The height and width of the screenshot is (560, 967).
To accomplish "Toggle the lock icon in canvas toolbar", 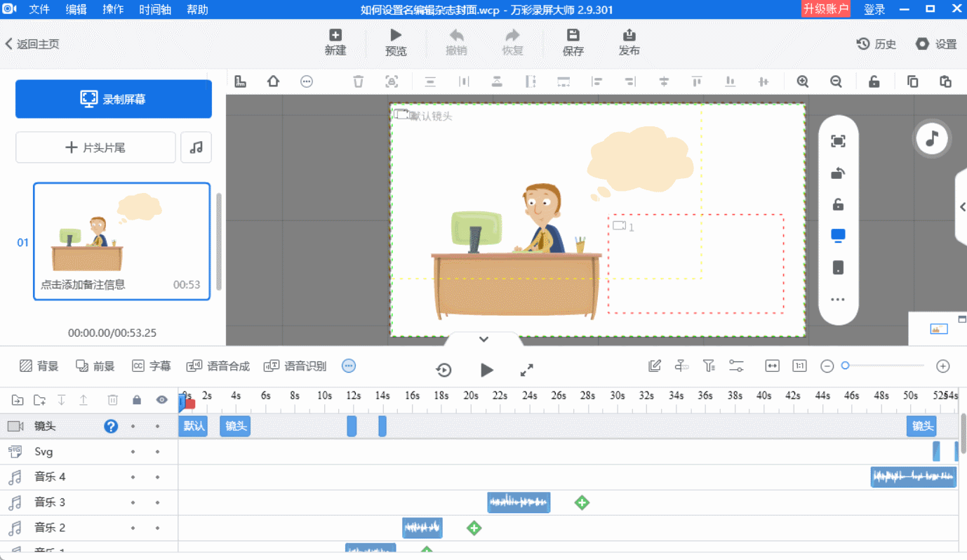I will pos(874,81).
